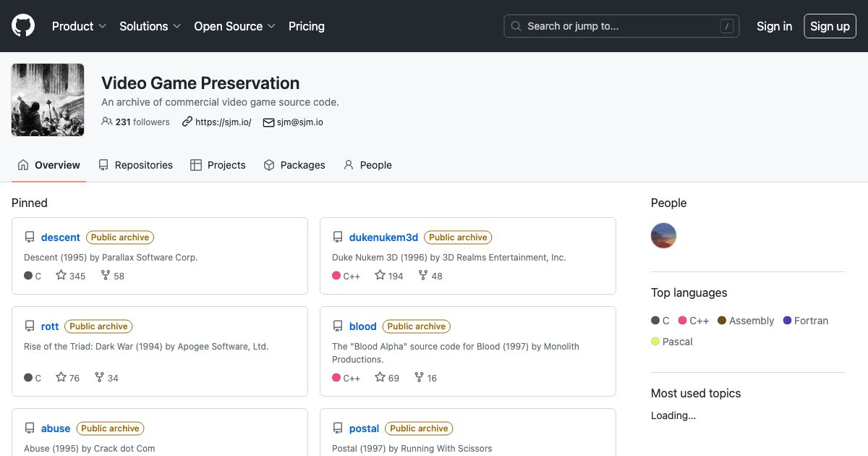The image size is (868, 456).
Task: Click the Sign up button
Action: click(x=830, y=26)
